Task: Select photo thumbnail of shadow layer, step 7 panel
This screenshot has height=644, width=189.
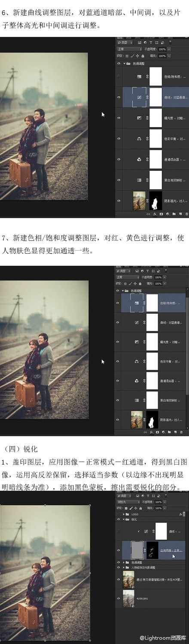Action: coord(136,420)
